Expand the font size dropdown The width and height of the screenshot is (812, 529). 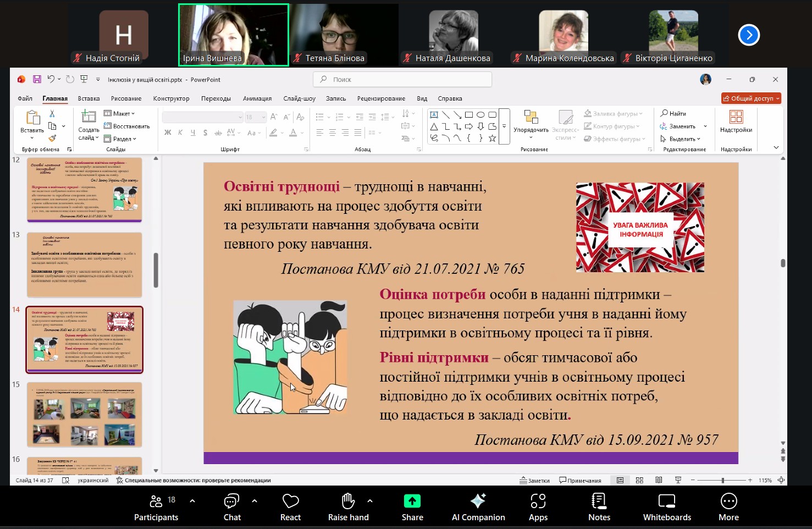262,117
